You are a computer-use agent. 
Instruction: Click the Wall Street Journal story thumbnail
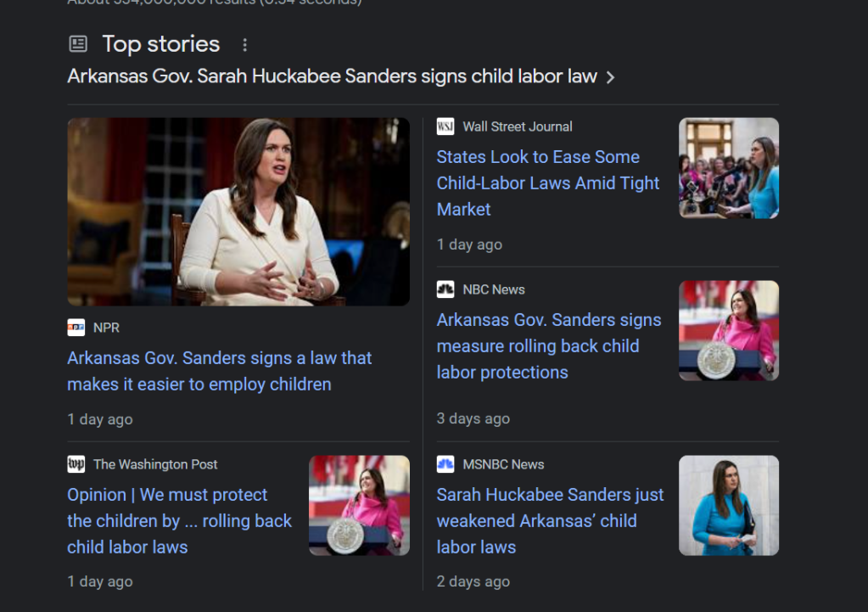728,168
